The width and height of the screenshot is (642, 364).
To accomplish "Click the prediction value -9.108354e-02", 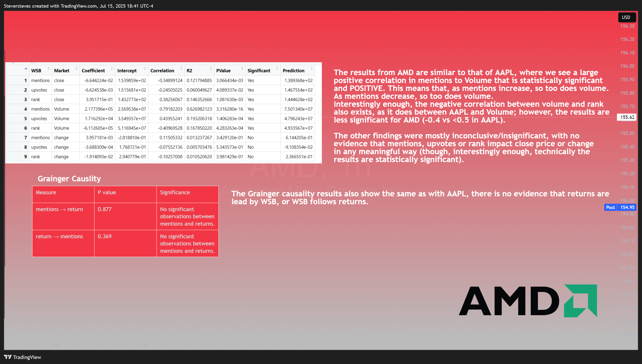I will [298, 147].
